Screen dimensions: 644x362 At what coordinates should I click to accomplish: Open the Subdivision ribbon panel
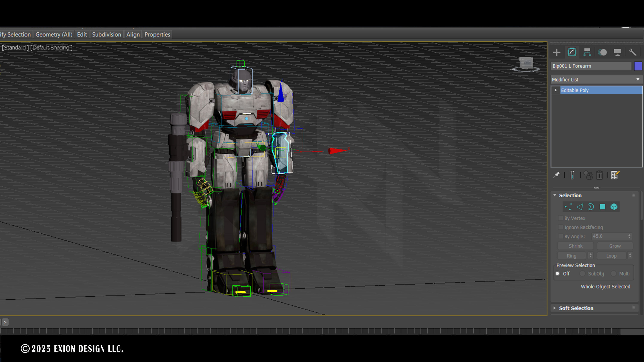click(x=106, y=35)
